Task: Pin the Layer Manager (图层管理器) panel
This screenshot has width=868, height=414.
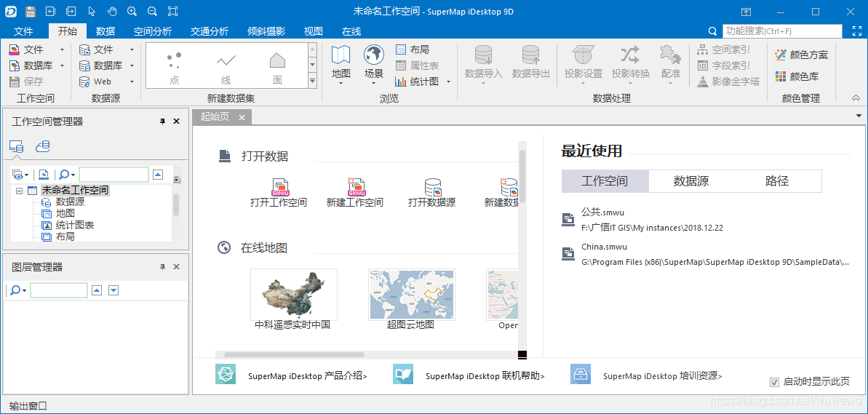Action: coord(162,267)
